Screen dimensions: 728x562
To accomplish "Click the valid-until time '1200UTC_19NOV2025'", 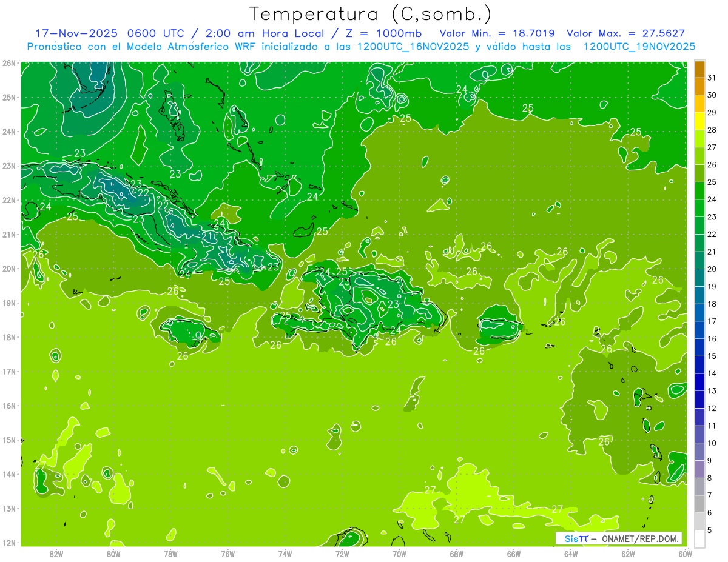I will [x=639, y=47].
